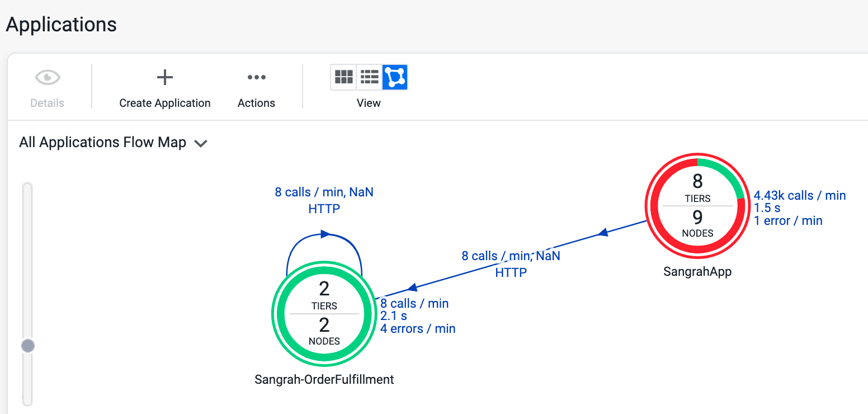Click the eye Details icon
The width and height of the screenshot is (868, 414).
[x=47, y=77]
